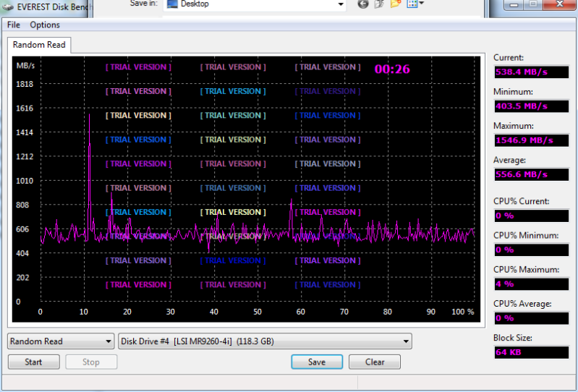
Task: Click the disabled Stop button
Action: [x=91, y=362]
